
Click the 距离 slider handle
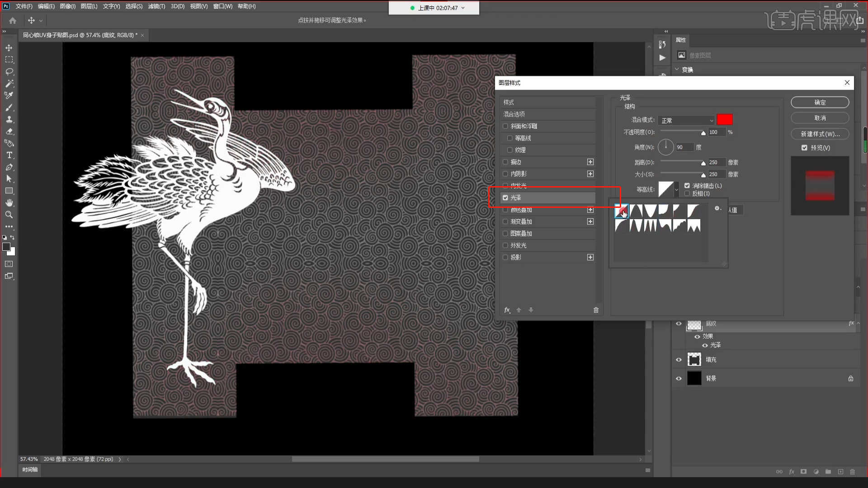click(x=703, y=163)
